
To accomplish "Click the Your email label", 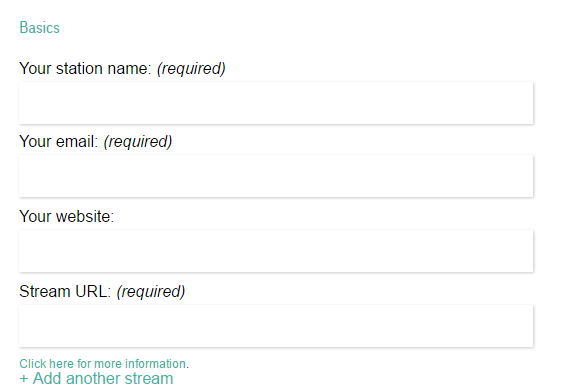I will [59, 141].
